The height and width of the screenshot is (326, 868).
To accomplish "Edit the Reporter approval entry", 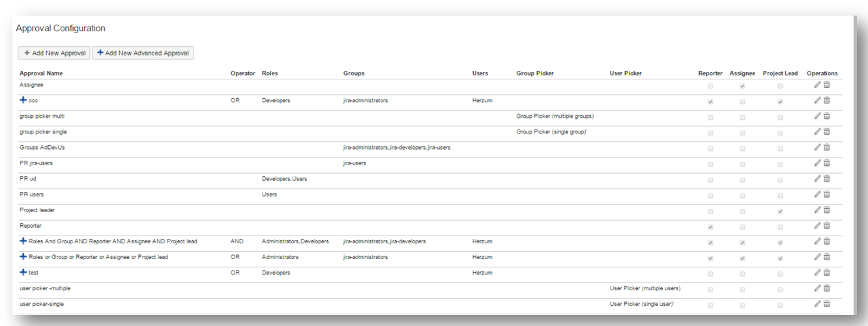I will pos(817,225).
